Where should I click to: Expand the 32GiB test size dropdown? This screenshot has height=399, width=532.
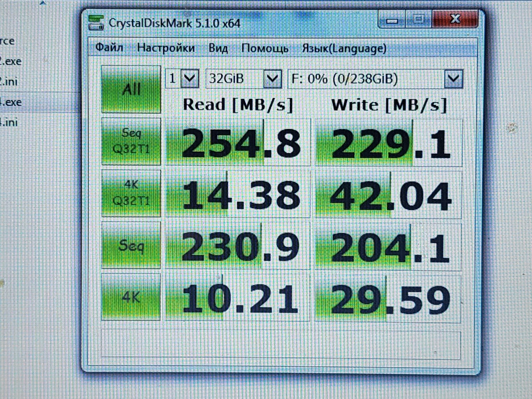(x=272, y=79)
